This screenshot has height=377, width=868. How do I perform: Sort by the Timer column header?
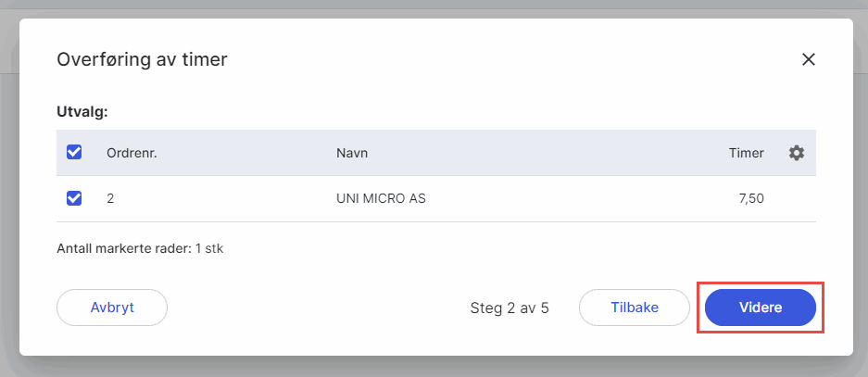746,153
